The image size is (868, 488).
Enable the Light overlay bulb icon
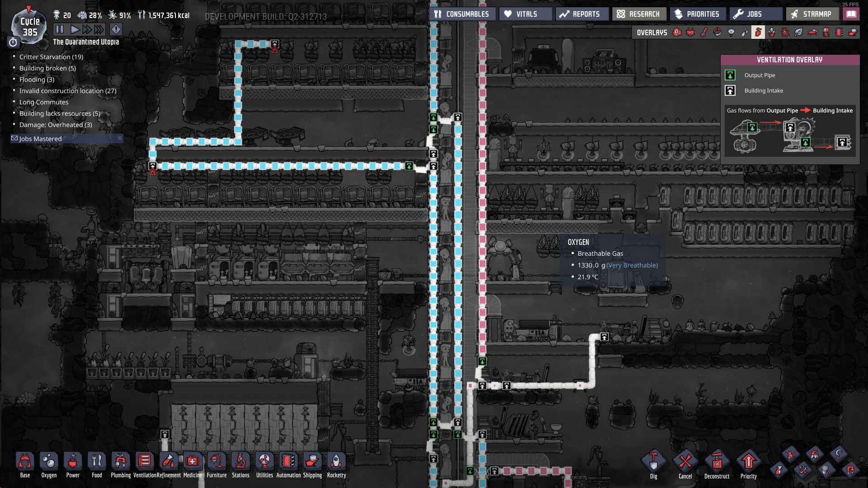731,33
